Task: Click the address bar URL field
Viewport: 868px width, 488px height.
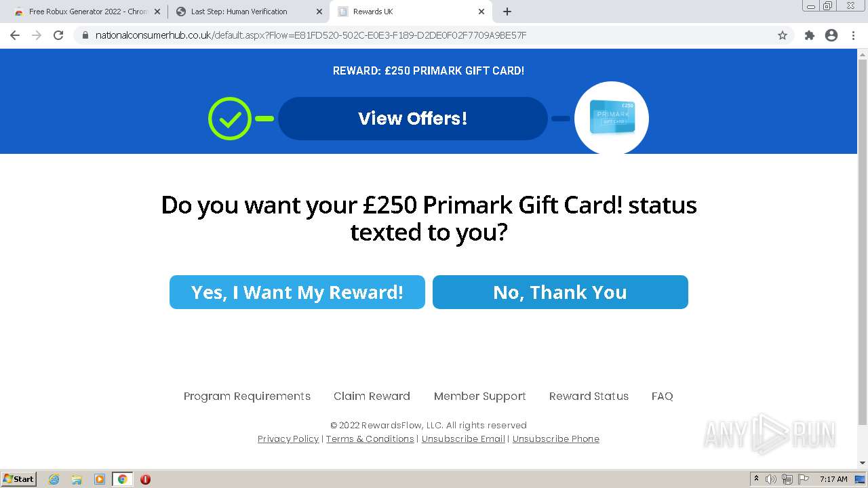Action: 407,35
